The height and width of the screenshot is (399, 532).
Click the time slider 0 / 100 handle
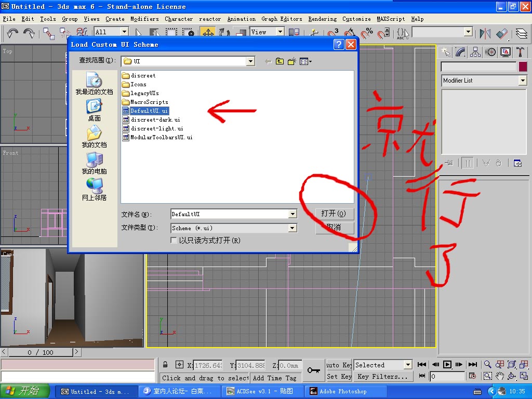tap(41, 353)
